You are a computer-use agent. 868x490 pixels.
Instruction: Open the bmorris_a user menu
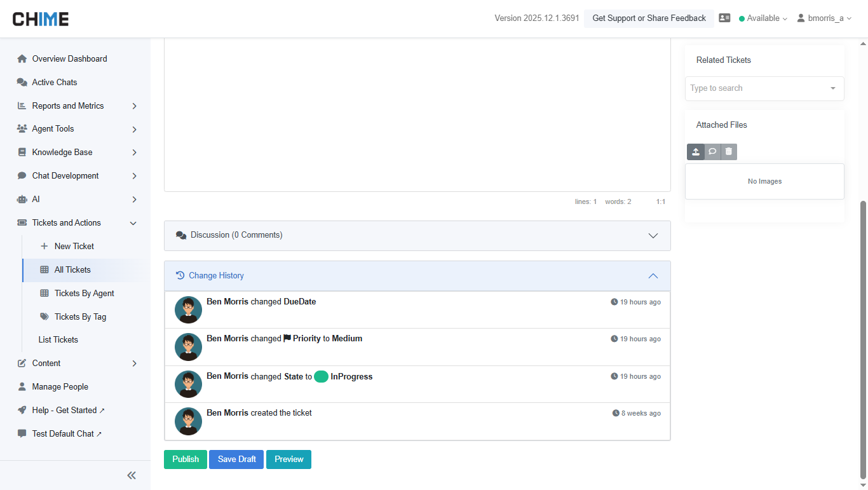click(x=824, y=18)
